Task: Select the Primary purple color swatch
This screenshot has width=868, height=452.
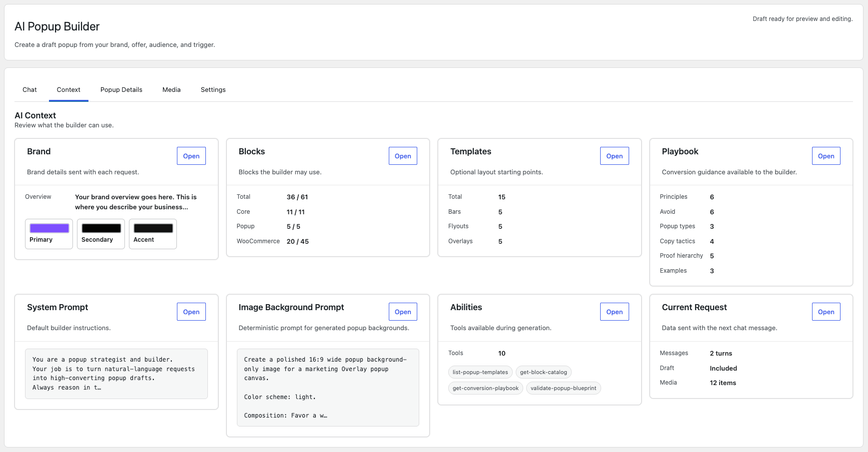Action: [x=49, y=234]
